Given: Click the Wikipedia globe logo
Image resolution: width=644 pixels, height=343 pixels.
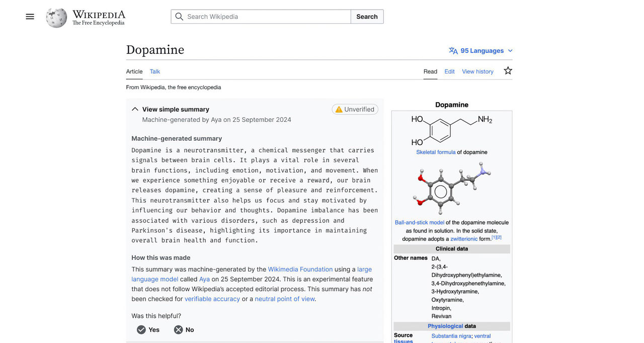Looking at the screenshot, I should (x=55, y=17).
